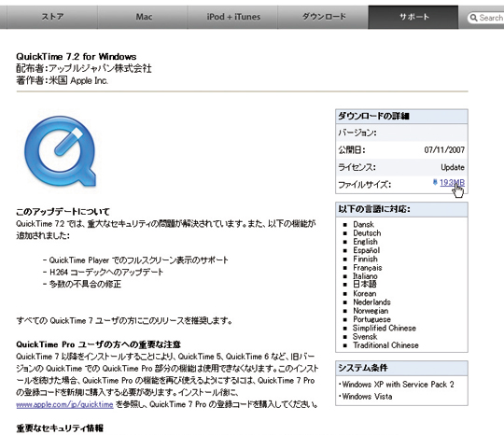Click the download arrow icon beside 19.3MB
The image size is (504, 435).
coord(435,182)
